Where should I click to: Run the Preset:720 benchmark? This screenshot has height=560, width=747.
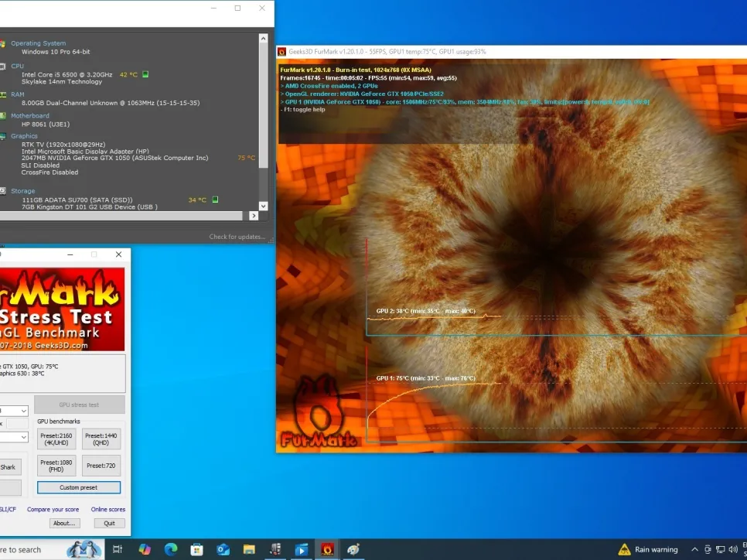pyautogui.click(x=101, y=466)
